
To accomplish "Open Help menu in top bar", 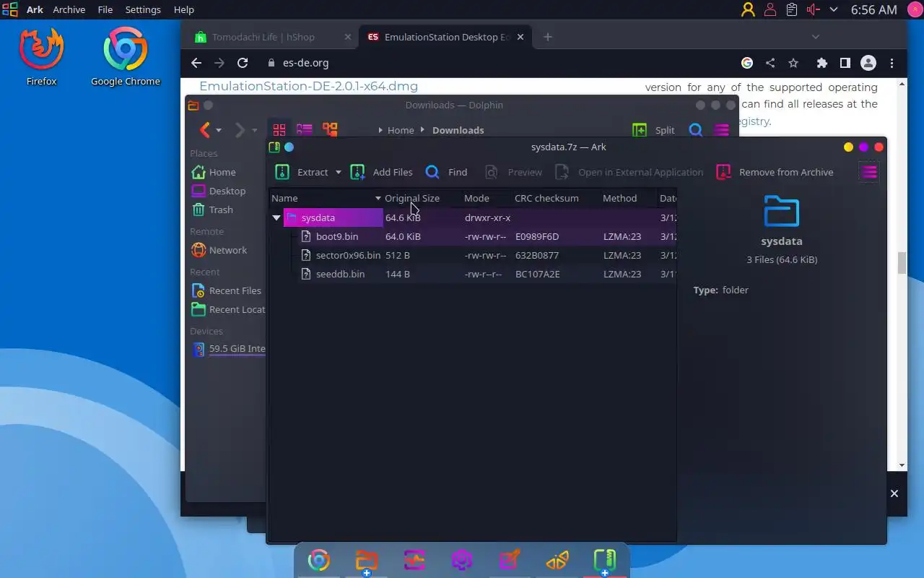I will 184,9.
